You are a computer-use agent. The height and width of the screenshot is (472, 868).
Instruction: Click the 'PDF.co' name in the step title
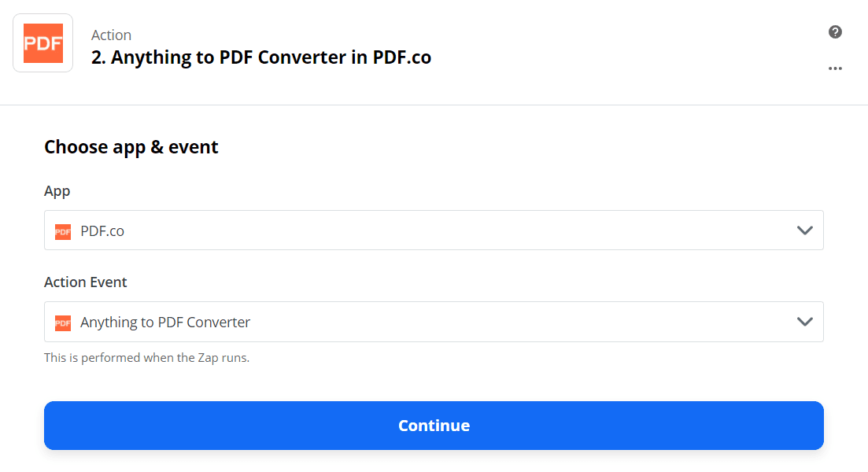coord(401,57)
